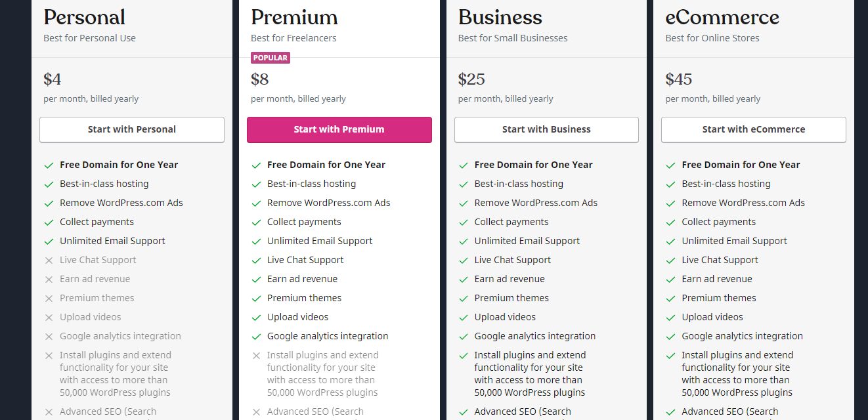Click Best-in-class hosting under eCommerce
This screenshot has width=868, height=420.
(x=726, y=184)
